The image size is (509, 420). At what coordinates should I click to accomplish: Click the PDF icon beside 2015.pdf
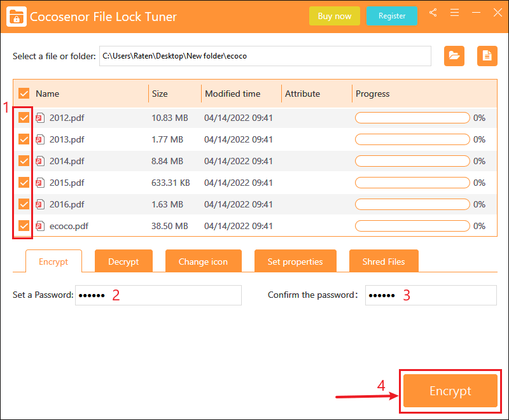click(x=40, y=183)
